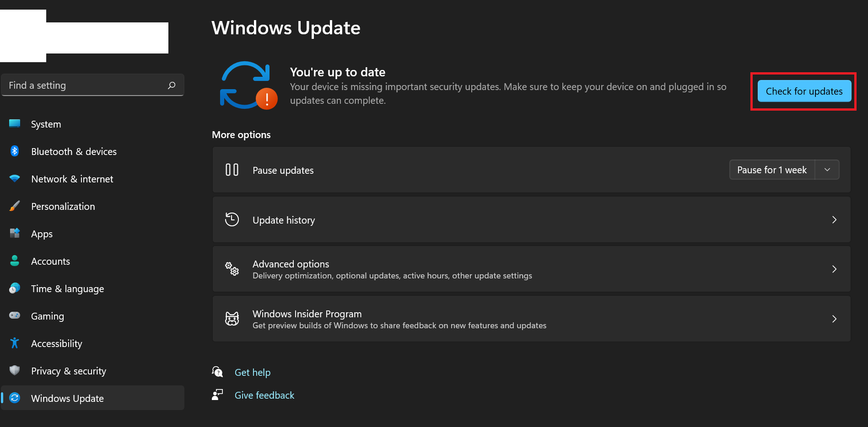Click the Give feedback person icon
The width and height of the screenshot is (868, 427).
pyautogui.click(x=217, y=395)
